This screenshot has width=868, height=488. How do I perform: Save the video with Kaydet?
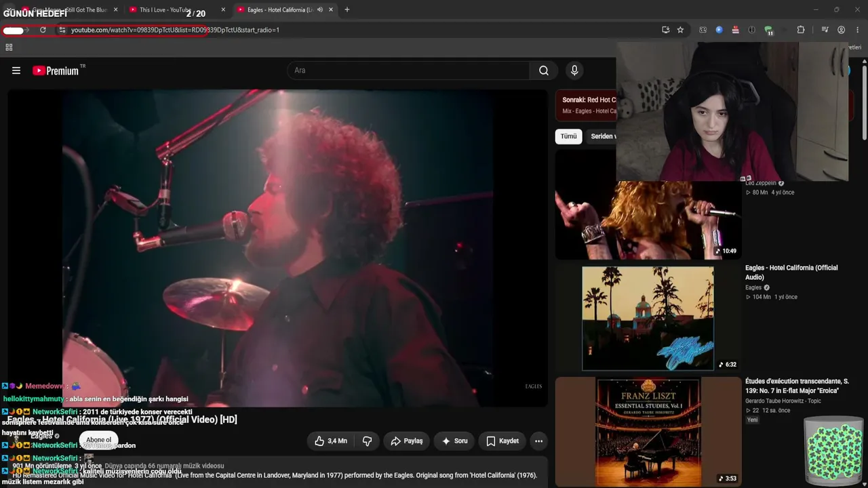tap(502, 441)
